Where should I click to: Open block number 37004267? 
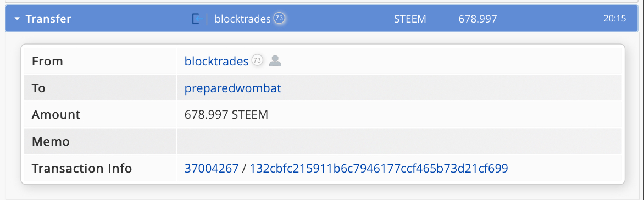click(x=212, y=168)
